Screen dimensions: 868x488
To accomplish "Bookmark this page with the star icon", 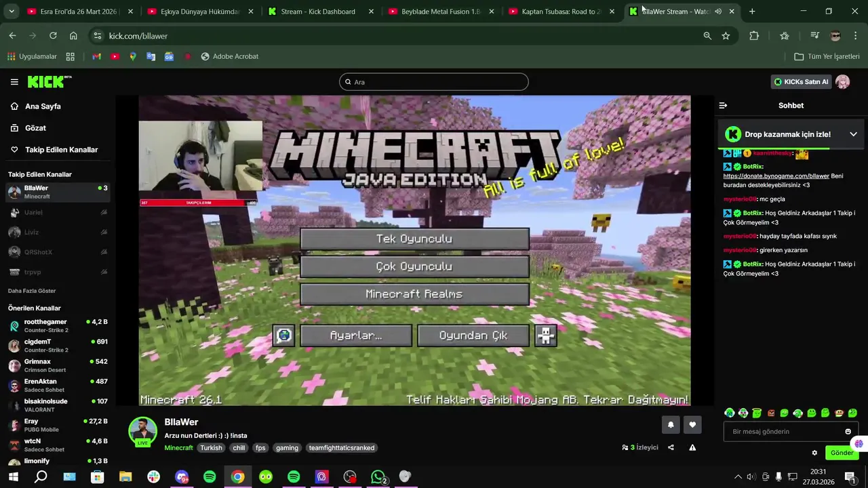I will click(726, 36).
